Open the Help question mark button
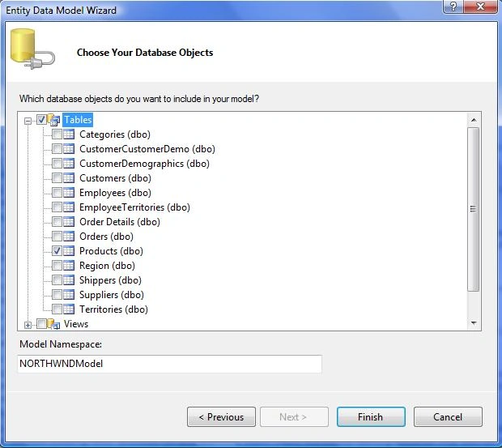The height and width of the screenshot is (448, 502). 453,6
